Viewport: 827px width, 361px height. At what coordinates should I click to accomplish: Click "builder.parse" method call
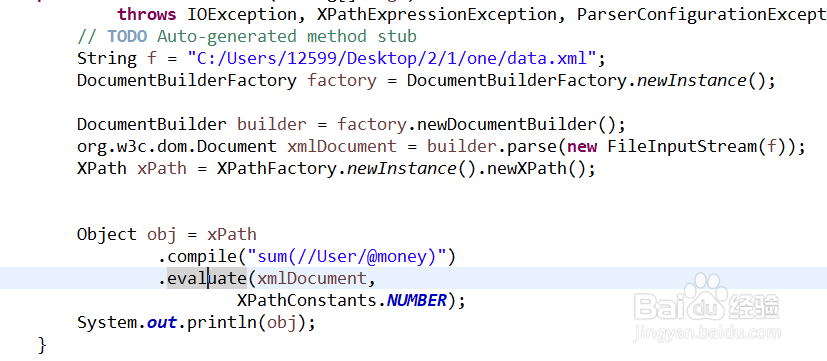492,146
